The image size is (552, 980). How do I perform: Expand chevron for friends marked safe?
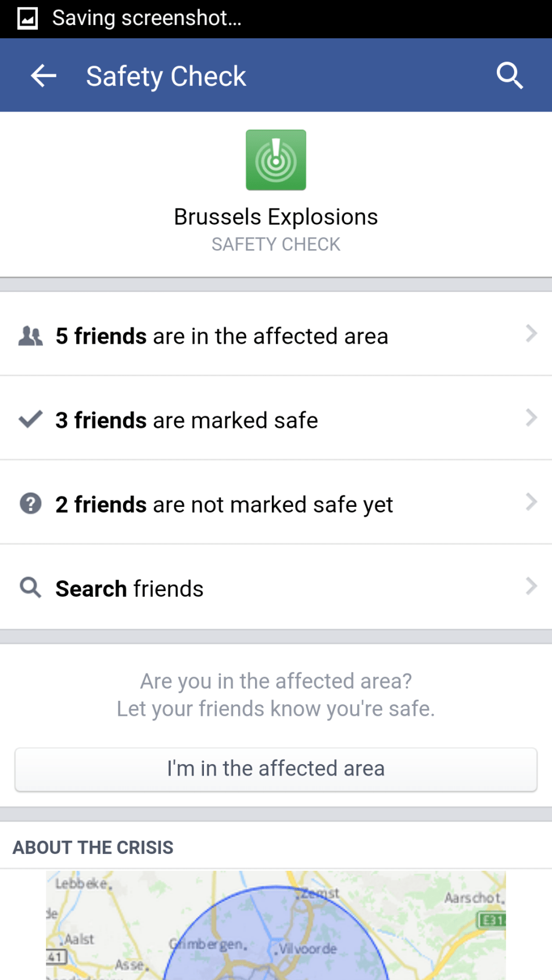tap(531, 418)
